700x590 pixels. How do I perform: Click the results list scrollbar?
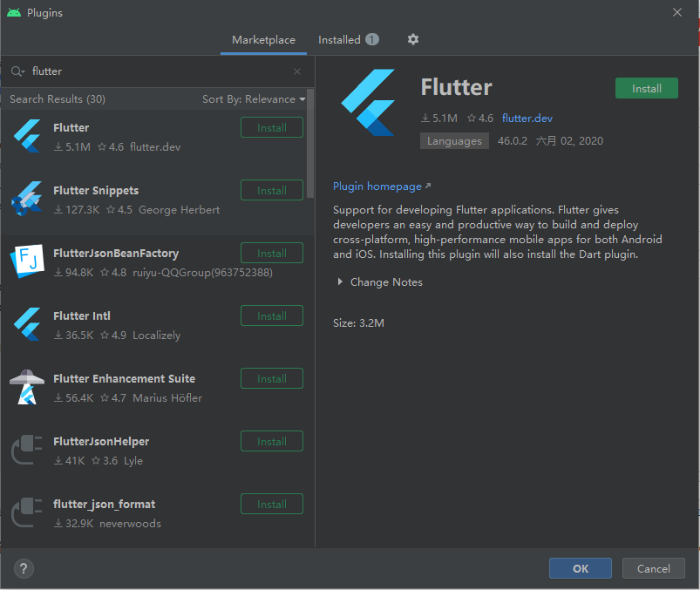coord(310,143)
